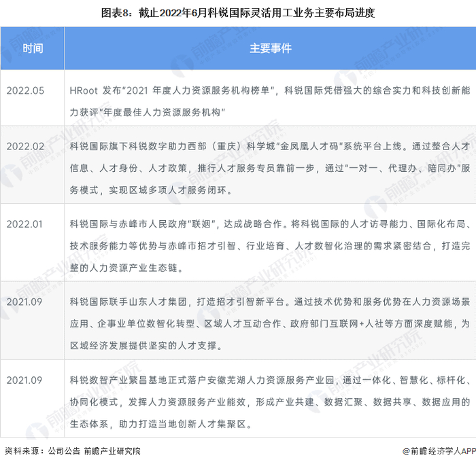Click the line '力获评"年度最佳人力资源服务机构"'
This screenshot has width=476, height=464.
coord(148,113)
